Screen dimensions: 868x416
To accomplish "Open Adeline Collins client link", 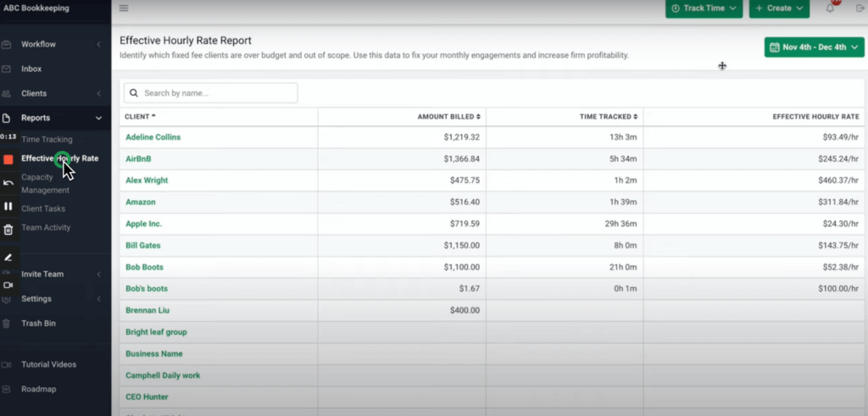I will click(153, 137).
